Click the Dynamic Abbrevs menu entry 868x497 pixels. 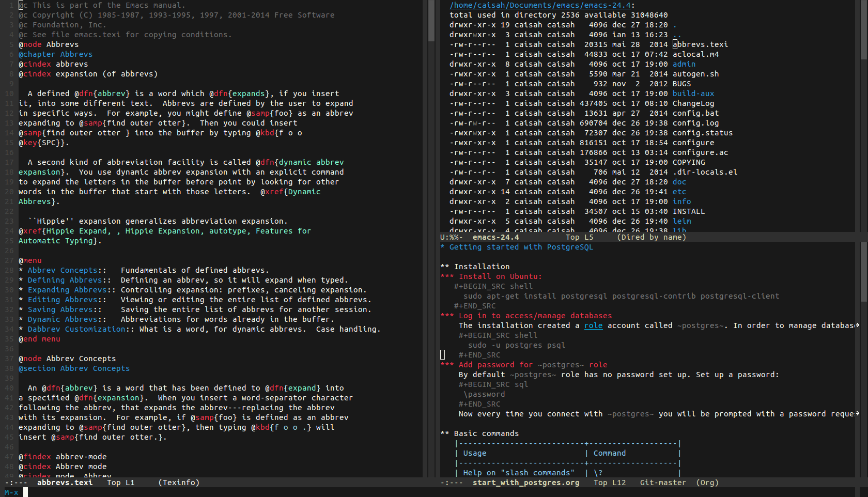click(x=63, y=319)
